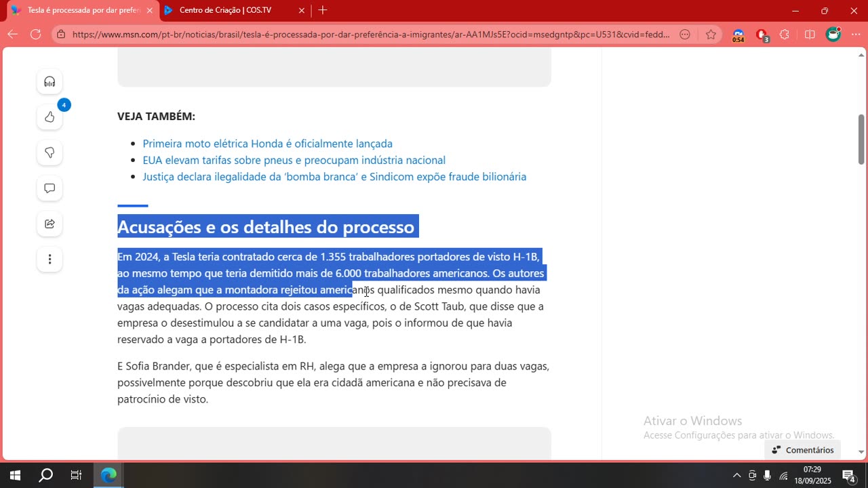
Task: Click the microphone tray icon
Action: click(767, 475)
